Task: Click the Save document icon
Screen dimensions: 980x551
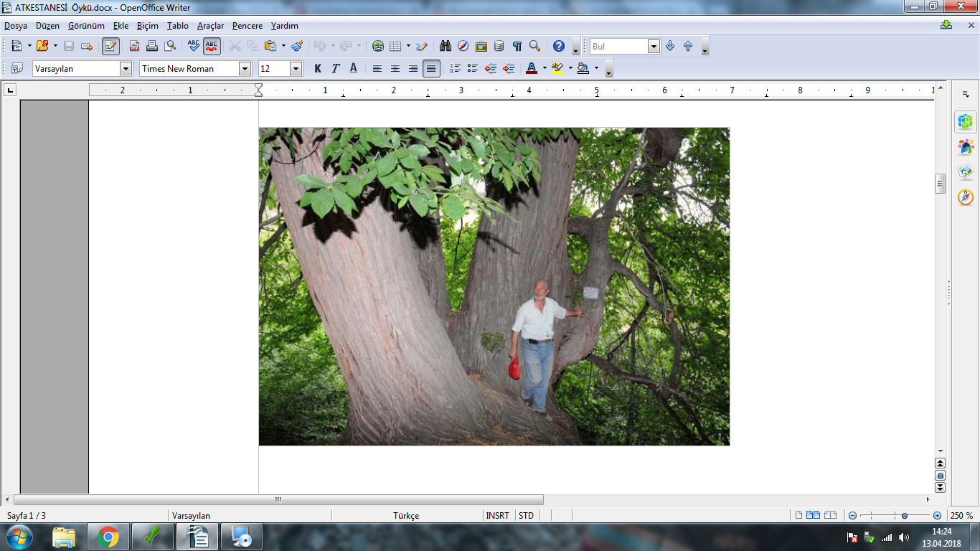Action: 69,46
